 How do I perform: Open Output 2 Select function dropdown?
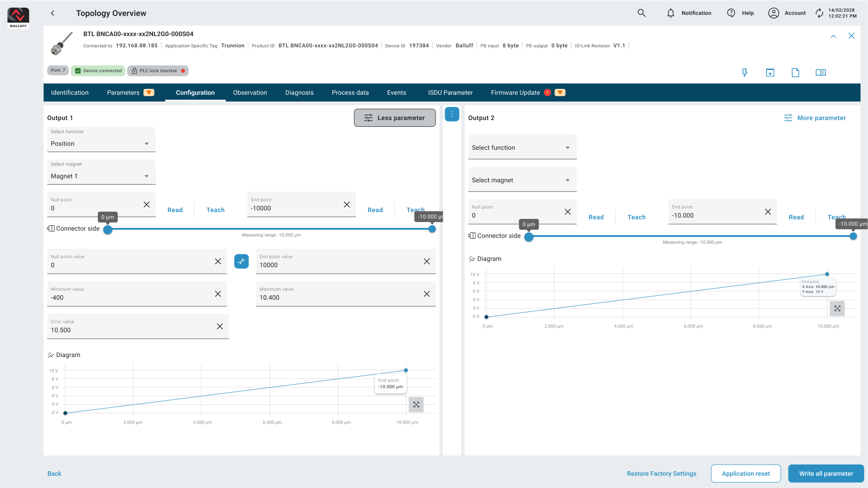click(x=522, y=148)
